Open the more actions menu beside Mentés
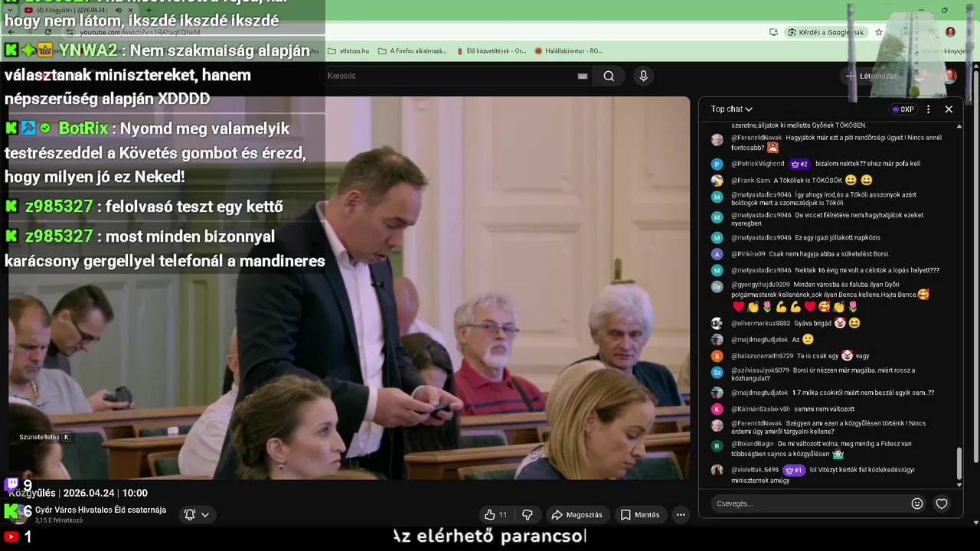 click(x=681, y=515)
